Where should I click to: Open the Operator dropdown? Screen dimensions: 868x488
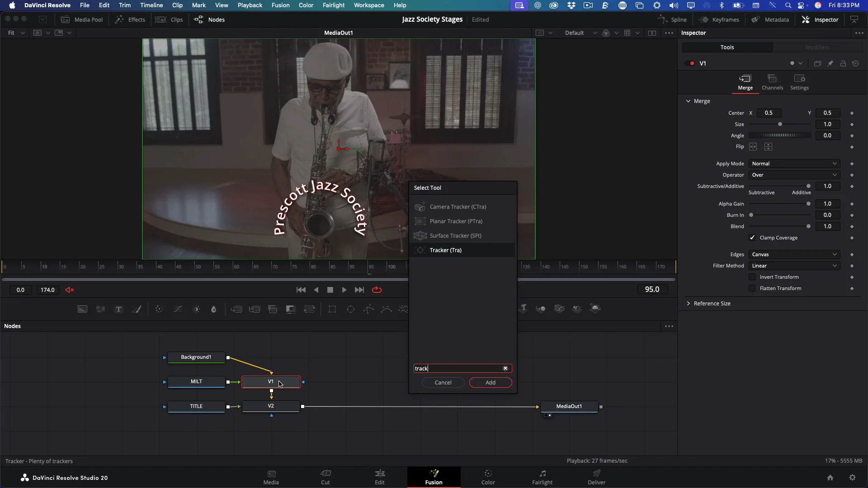[794, 175]
